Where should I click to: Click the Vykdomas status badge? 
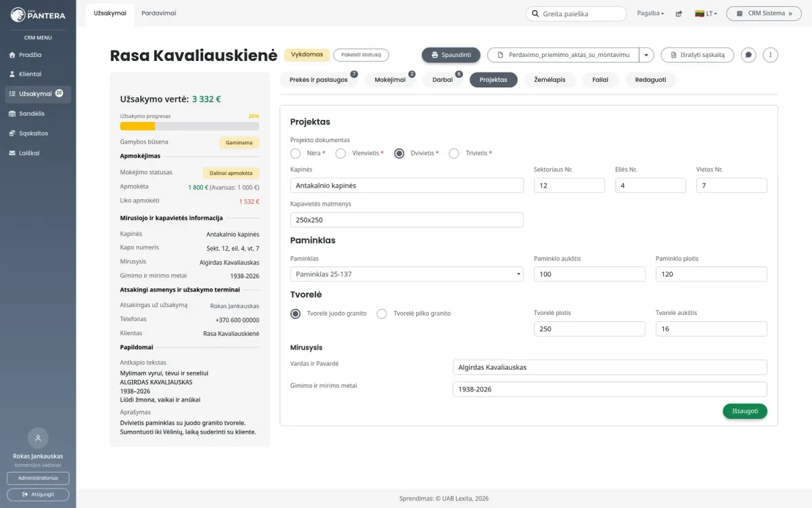pyautogui.click(x=307, y=55)
